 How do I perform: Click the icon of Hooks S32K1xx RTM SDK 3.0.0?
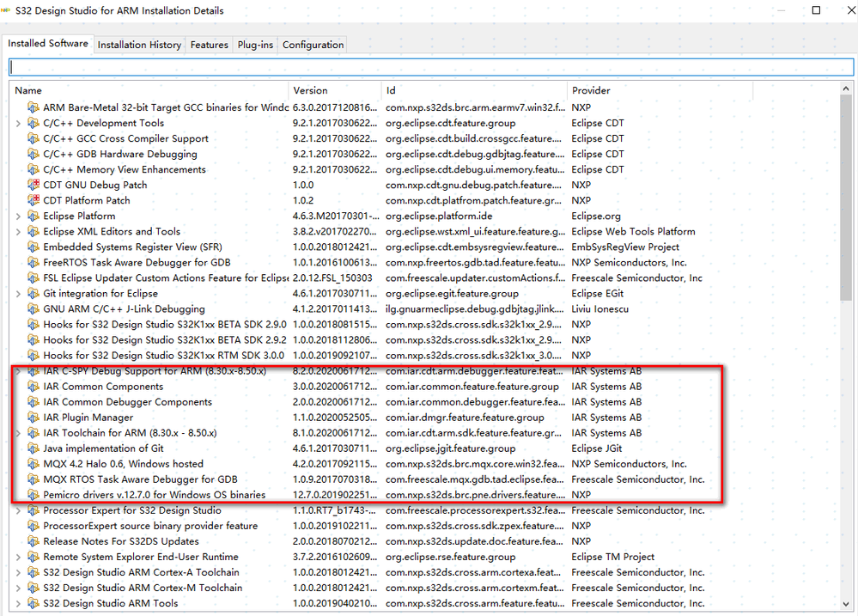tap(33, 356)
